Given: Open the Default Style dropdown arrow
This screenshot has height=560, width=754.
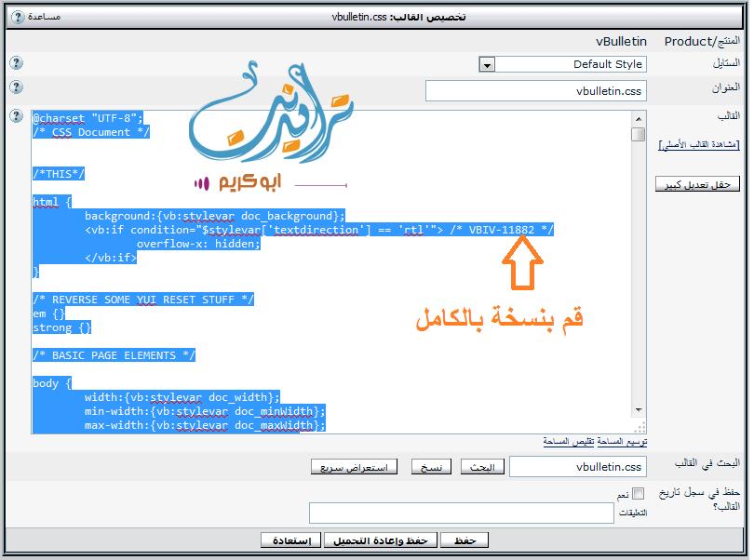Looking at the screenshot, I should tap(487, 64).
